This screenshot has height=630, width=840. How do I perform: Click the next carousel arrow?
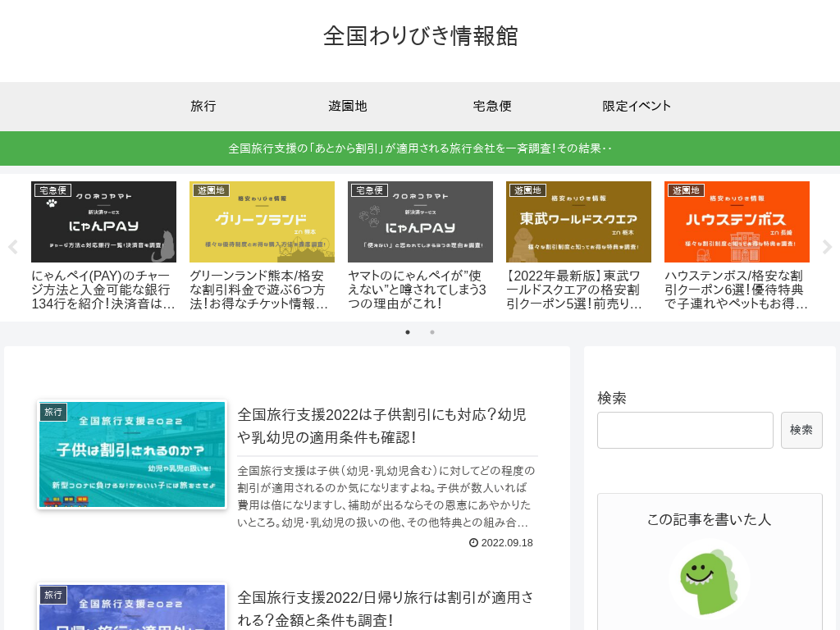point(827,247)
